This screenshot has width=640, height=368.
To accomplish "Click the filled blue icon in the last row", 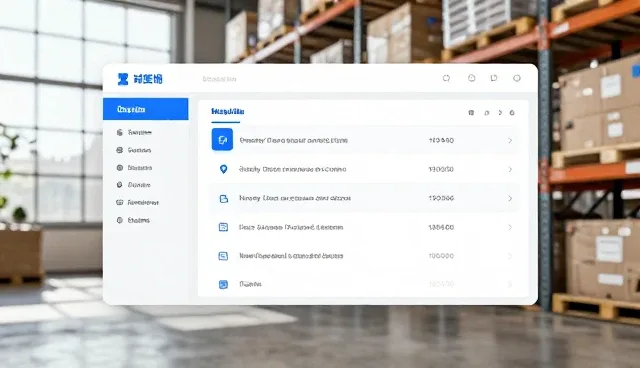I will pos(223,284).
